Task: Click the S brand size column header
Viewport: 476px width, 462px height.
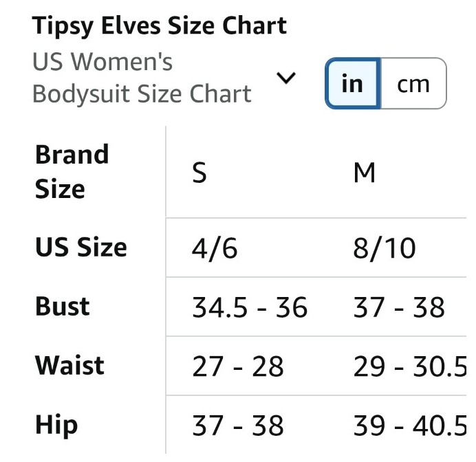Action: coord(199,173)
